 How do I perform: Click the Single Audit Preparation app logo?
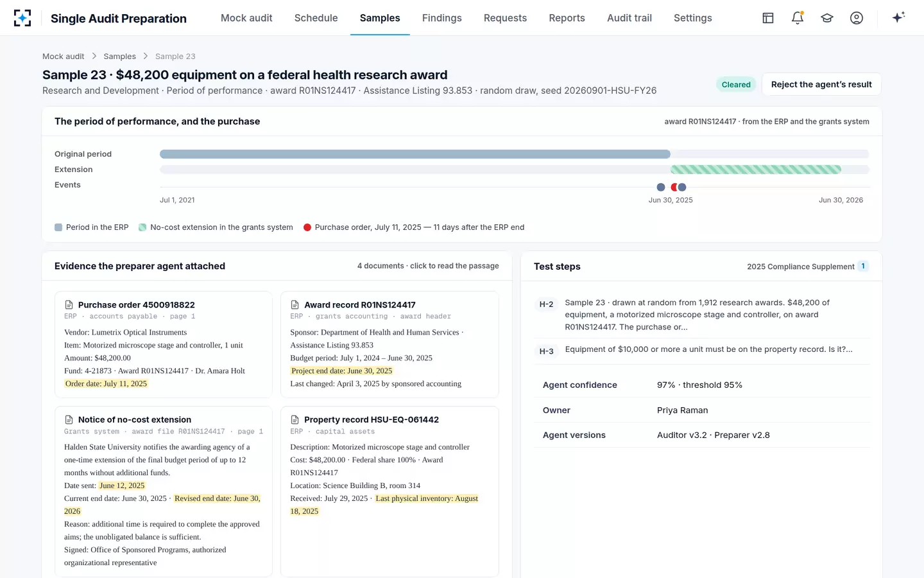coord(22,18)
